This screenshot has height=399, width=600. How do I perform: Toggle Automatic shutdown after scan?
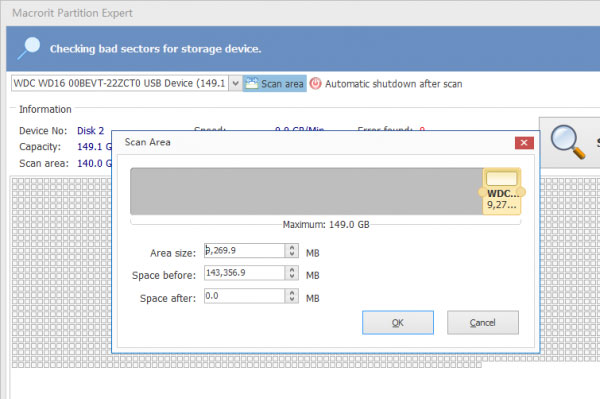click(386, 83)
